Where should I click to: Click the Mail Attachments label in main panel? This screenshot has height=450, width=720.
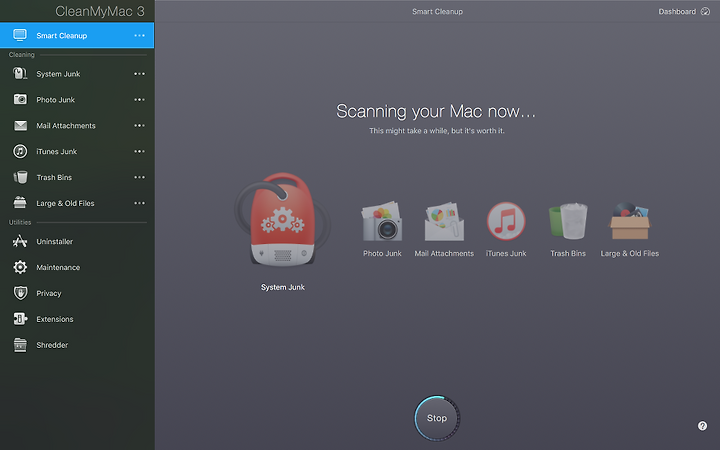coord(444,253)
